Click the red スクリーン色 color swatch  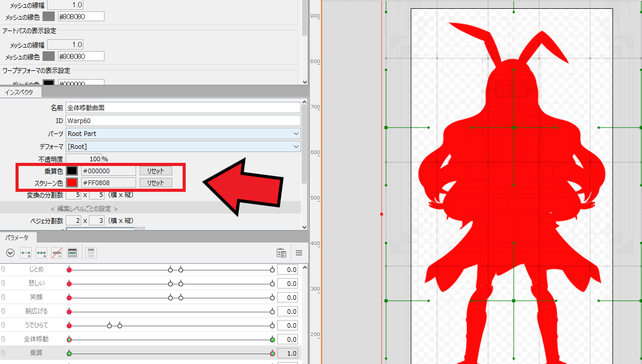point(72,182)
